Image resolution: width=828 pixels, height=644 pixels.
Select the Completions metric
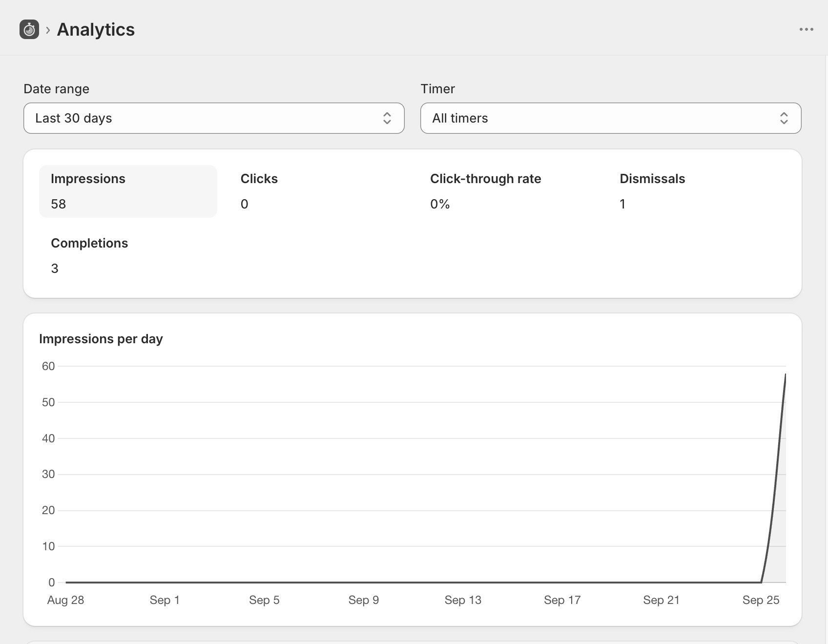click(128, 256)
